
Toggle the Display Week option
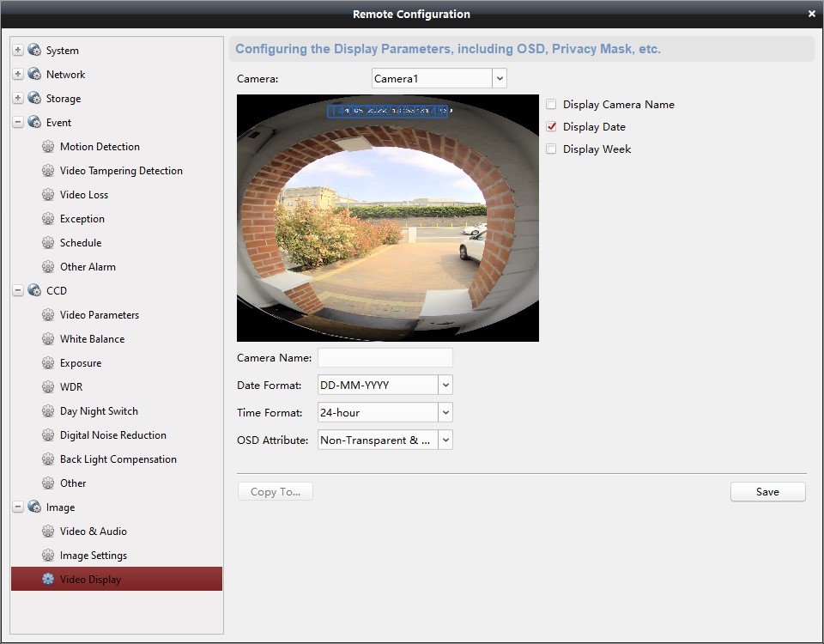coord(550,149)
